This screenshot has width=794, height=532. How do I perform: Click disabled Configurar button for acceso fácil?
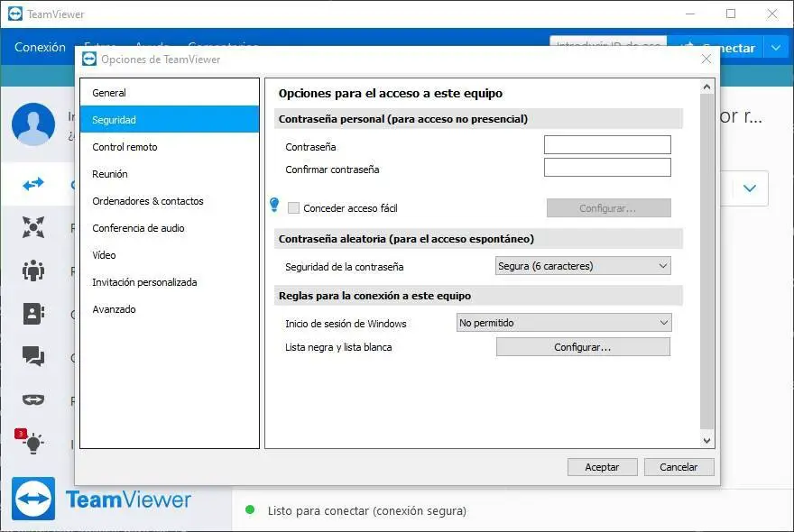[x=608, y=208]
